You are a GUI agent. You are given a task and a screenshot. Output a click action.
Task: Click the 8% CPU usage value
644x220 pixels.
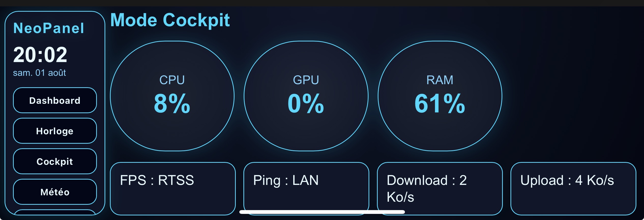(172, 103)
